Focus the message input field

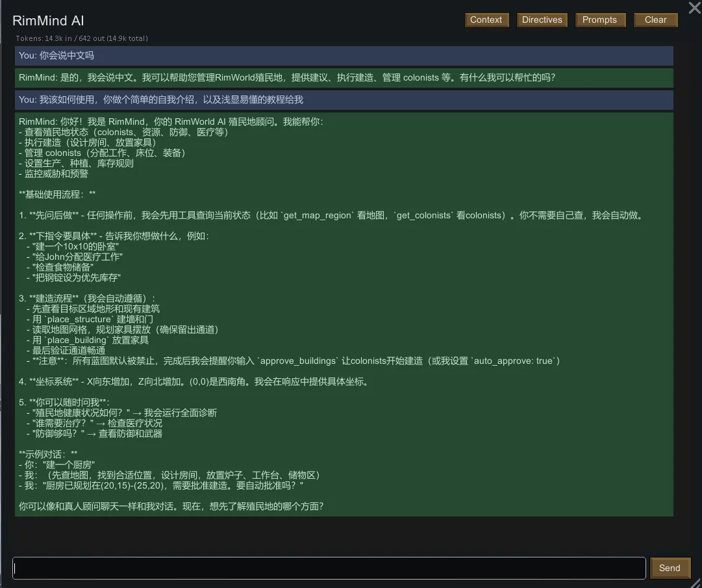pos(329,568)
